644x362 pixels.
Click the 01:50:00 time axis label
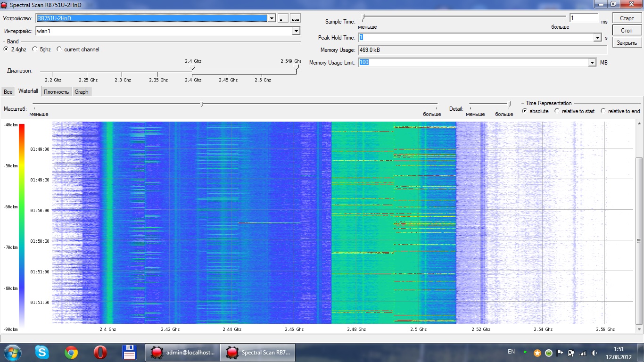40,210
